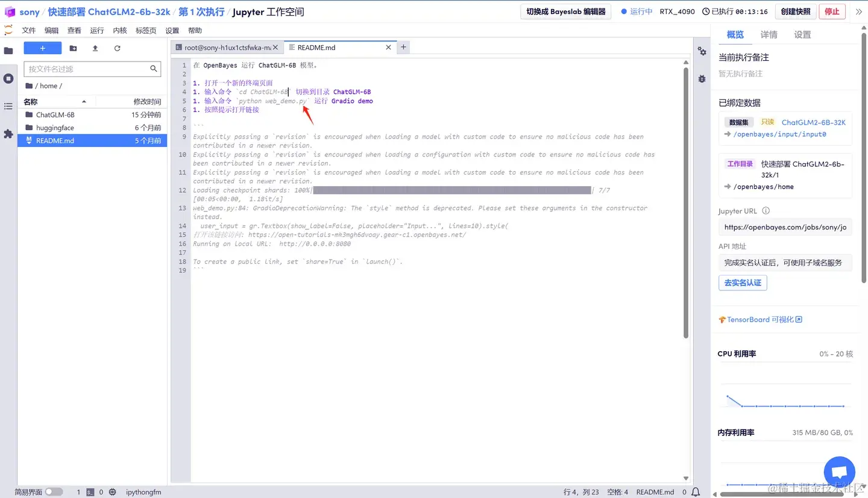
Task: Collapse right panel with double chevron
Action: click(858, 11)
